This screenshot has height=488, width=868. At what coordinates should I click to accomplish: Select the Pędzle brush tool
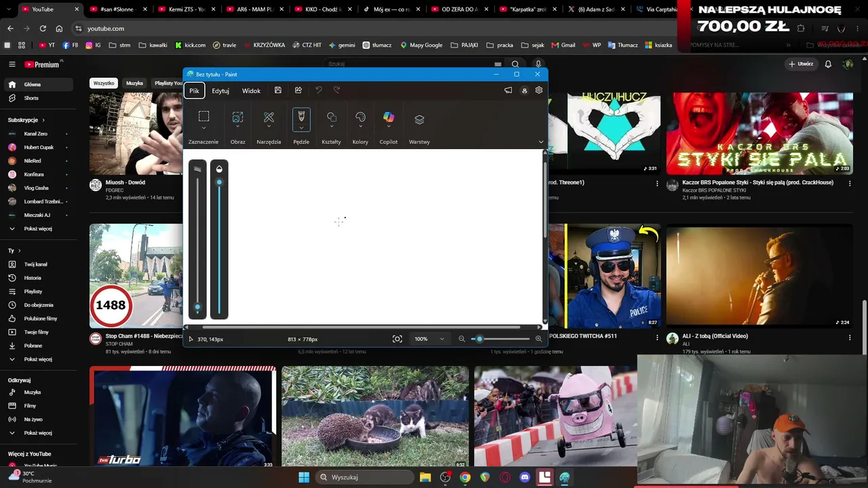click(x=302, y=117)
